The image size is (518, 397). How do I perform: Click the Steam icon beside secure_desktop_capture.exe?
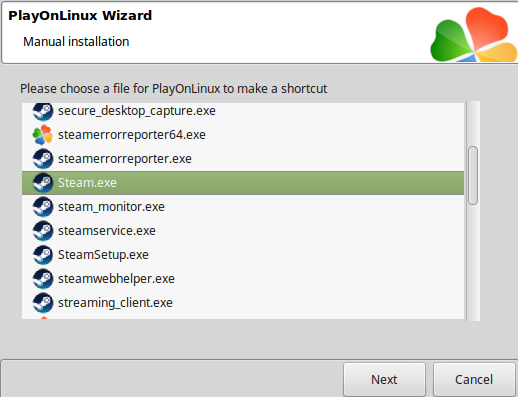(x=43, y=111)
